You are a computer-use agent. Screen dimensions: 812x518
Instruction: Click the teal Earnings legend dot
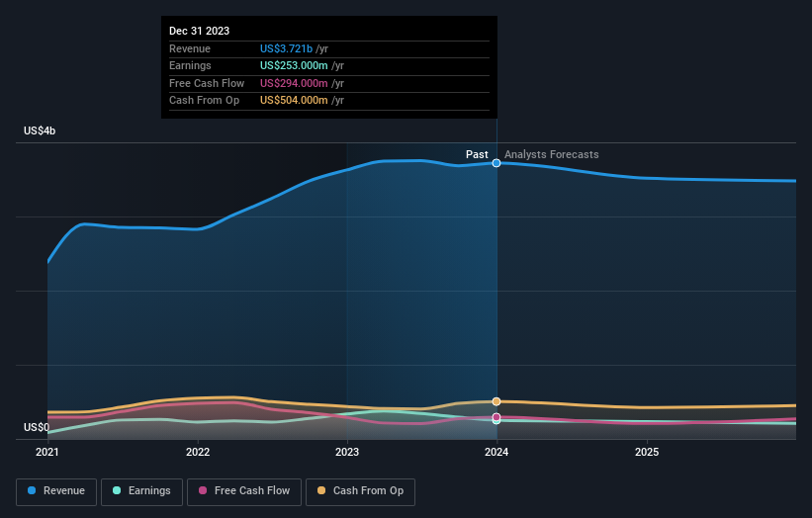[x=117, y=490]
